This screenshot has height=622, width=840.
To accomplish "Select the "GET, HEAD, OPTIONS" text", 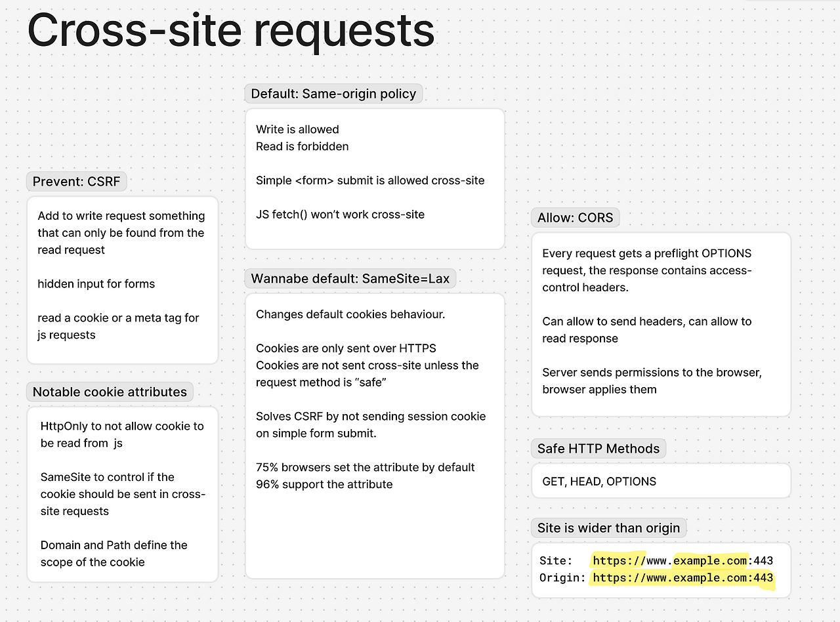I will click(600, 481).
